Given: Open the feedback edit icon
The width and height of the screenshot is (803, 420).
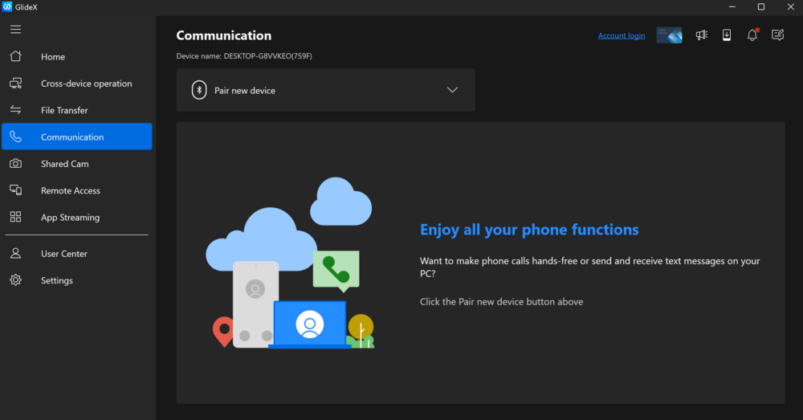Looking at the screenshot, I should point(777,35).
